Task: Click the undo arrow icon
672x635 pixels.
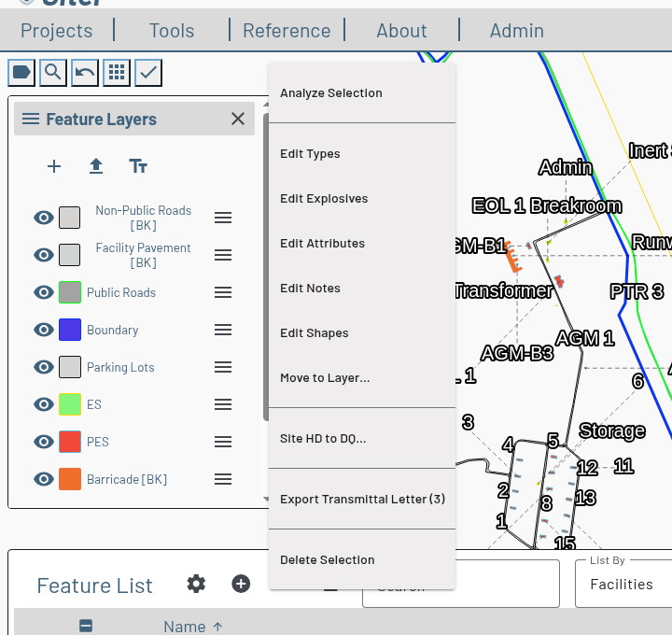Action: click(85, 73)
